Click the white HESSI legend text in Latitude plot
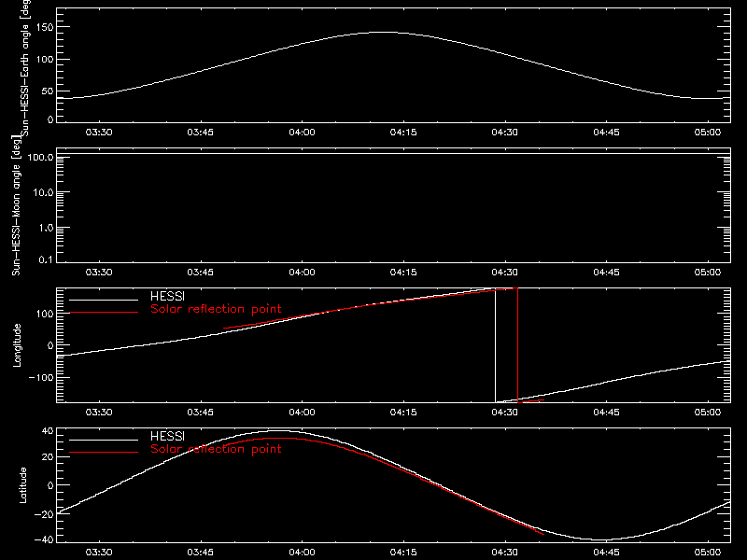This screenshot has width=747, height=560. click(167, 436)
